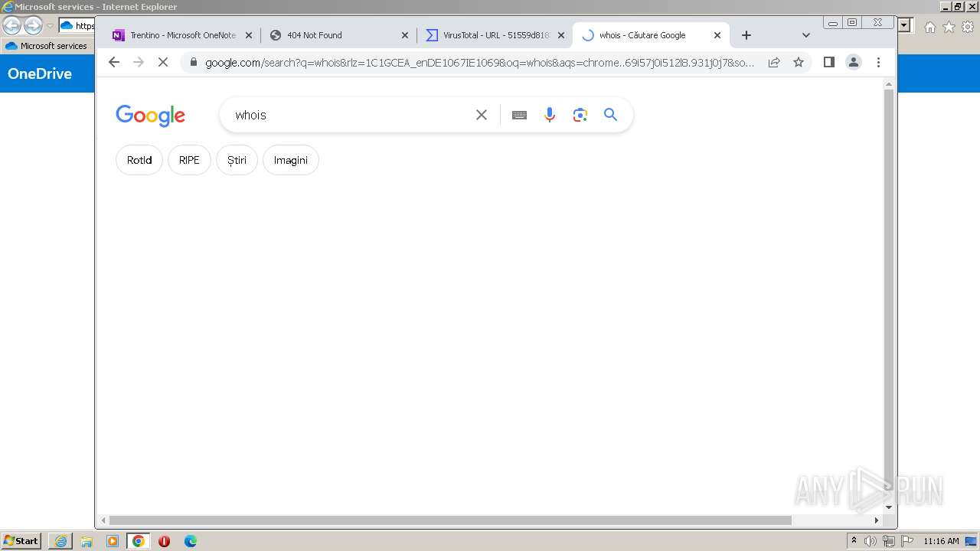The height and width of the screenshot is (551, 980).
Task: Go back in Internet Explorer
Action: tap(12, 25)
